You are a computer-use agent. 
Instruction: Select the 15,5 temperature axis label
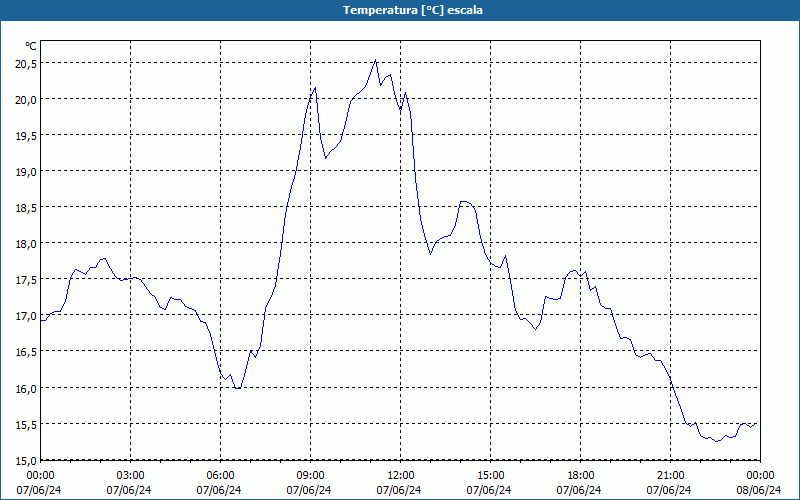click(x=26, y=424)
